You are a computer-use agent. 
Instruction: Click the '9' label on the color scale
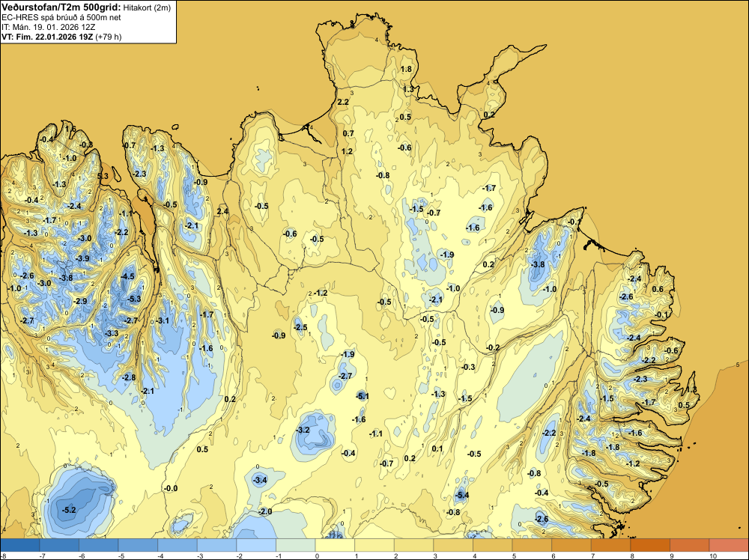click(671, 556)
